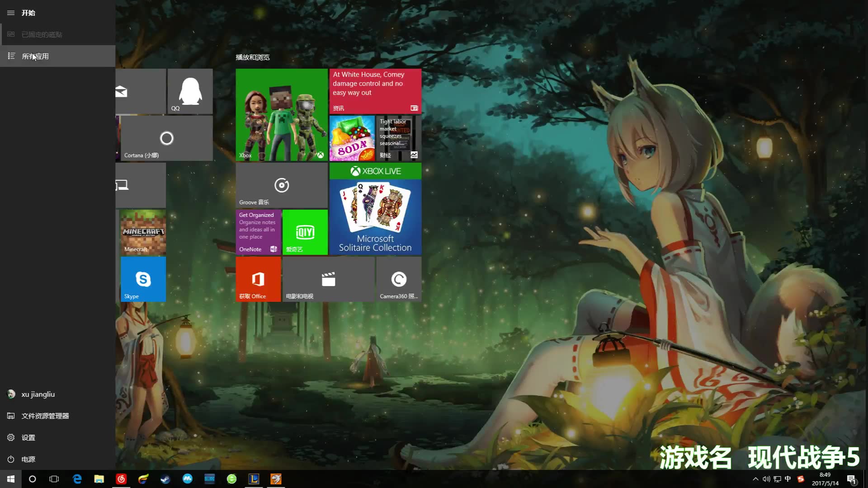Screen dimensions: 868x488
Task: Select 已固定的磁贴 pinned tiles view
Action: coord(57,34)
